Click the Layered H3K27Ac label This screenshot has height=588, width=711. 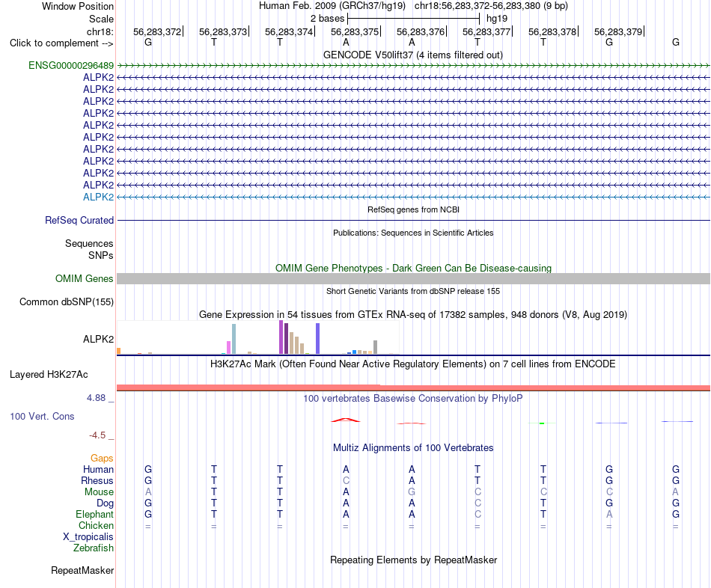tap(49, 375)
